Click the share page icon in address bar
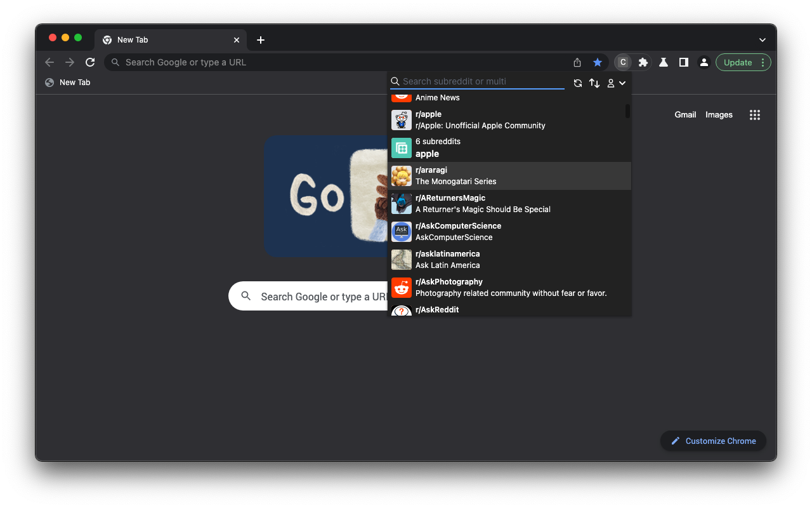This screenshot has width=812, height=508. point(577,62)
